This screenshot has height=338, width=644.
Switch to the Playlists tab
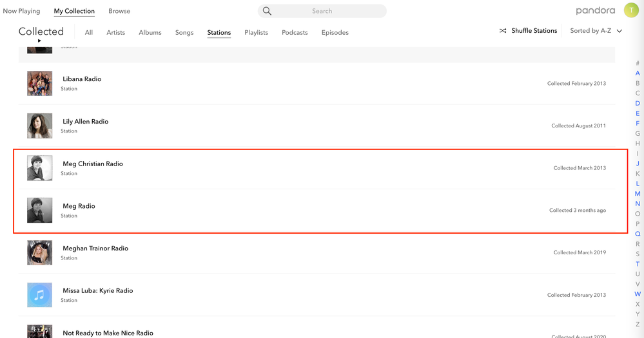pos(256,32)
